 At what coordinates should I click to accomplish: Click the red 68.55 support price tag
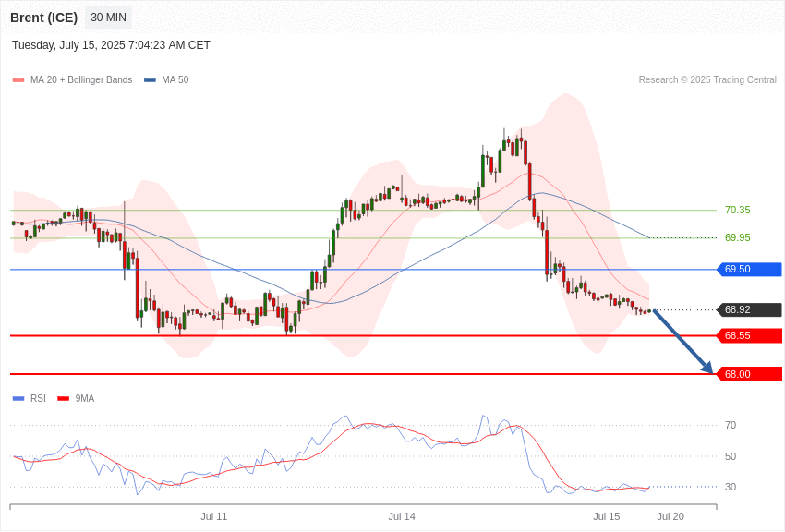(x=750, y=336)
